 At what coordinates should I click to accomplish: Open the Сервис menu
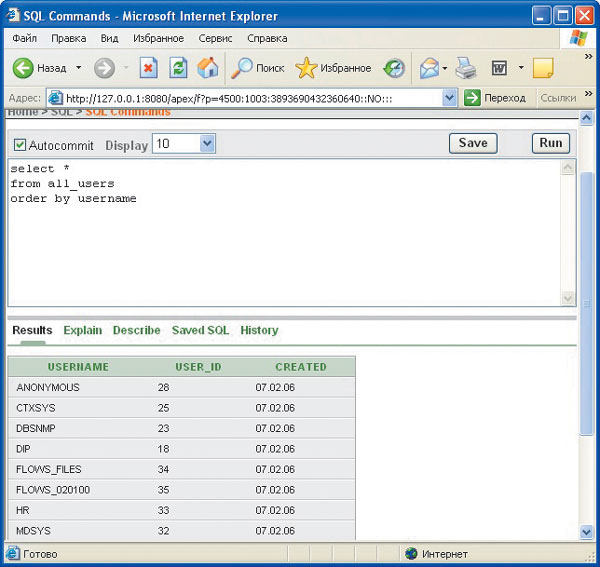215,38
